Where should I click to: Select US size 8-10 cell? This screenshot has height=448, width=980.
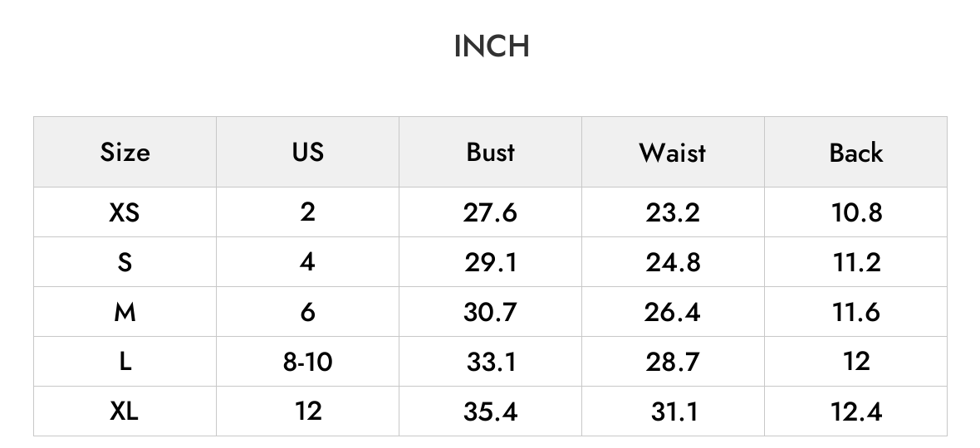click(307, 361)
